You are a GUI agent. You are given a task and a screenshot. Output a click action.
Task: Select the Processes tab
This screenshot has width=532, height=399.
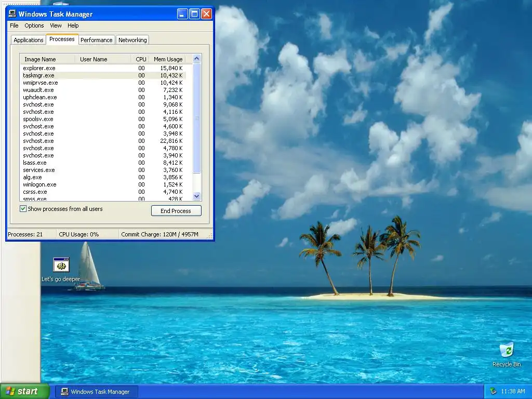(62, 39)
